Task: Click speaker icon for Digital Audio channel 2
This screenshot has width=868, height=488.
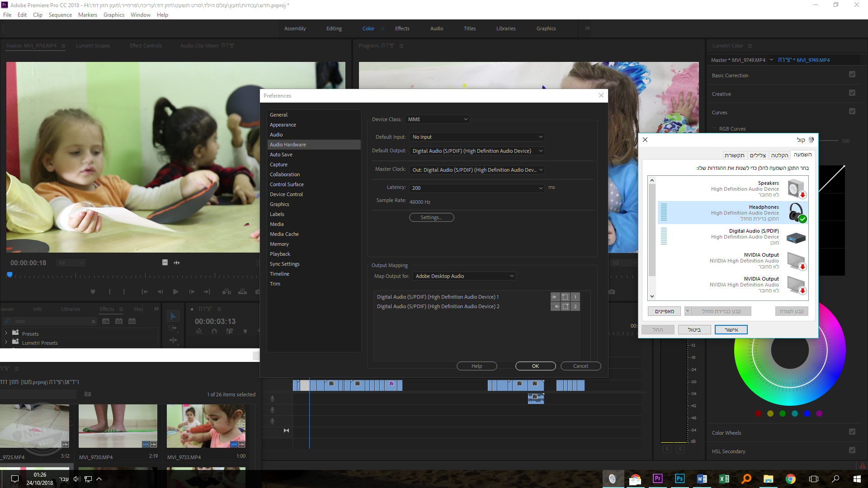Action: pyautogui.click(x=556, y=306)
